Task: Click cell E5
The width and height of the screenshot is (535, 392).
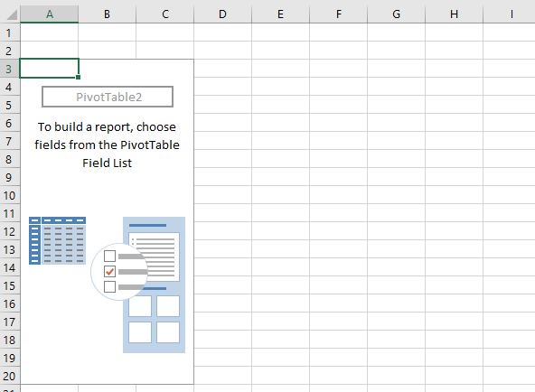Action: tap(280, 105)
